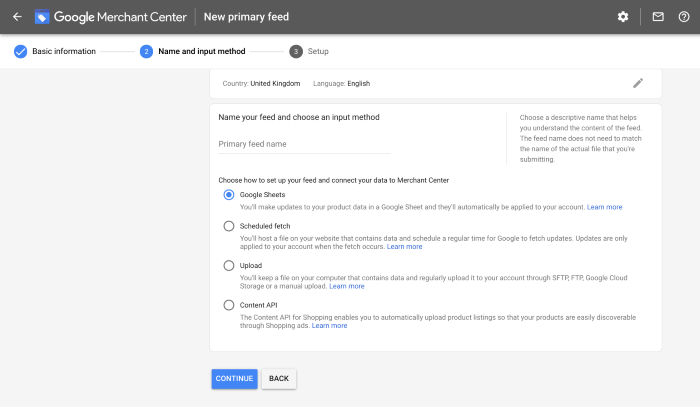This screenshot has height=407, width=700.
Task: Click the back arrow in the header
Action: (17, 17)
